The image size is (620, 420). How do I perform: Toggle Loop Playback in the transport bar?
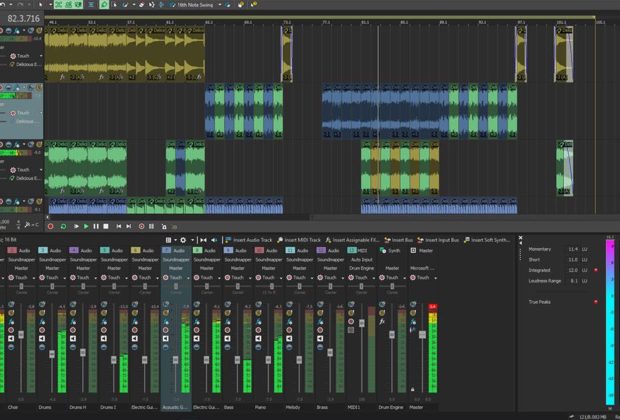pos(63,226)
